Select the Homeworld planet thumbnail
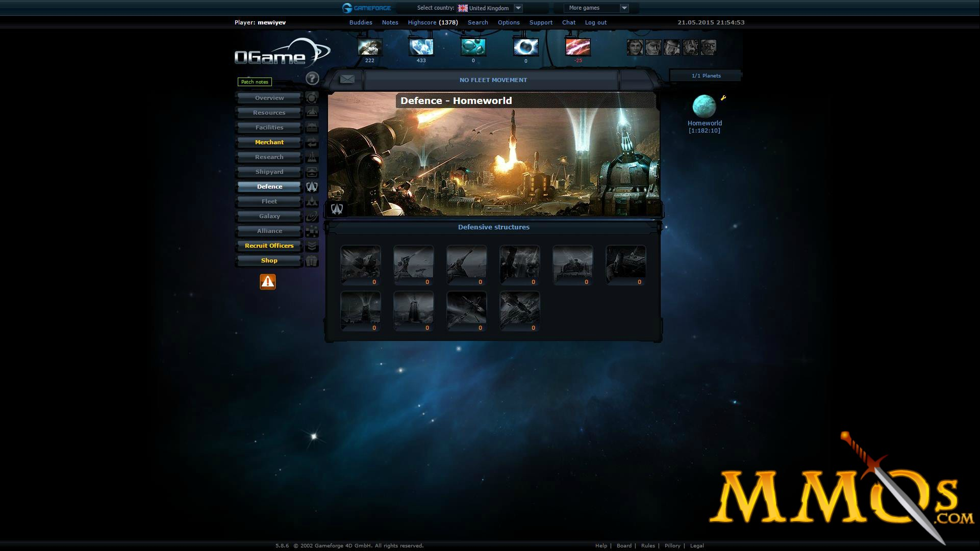This screenshot has height=551, width=980. [x=704, y=106]
